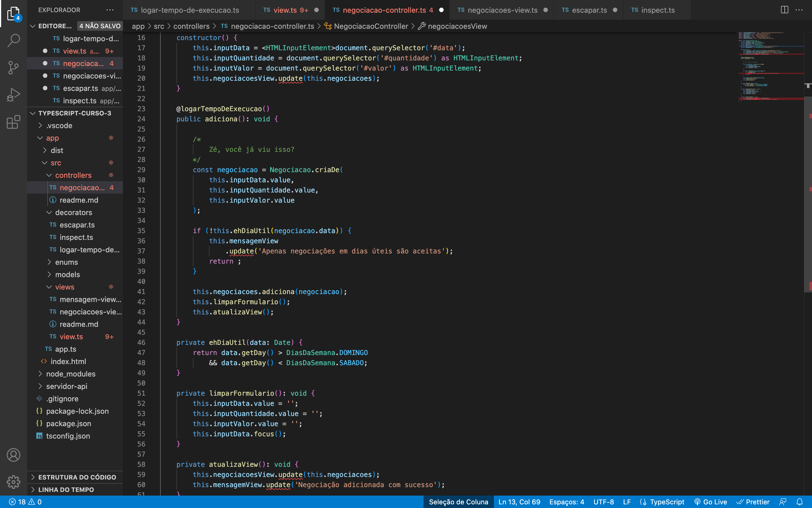
Task: Click NegociacaoController breadcrumb segment
Action: point(367,26)
